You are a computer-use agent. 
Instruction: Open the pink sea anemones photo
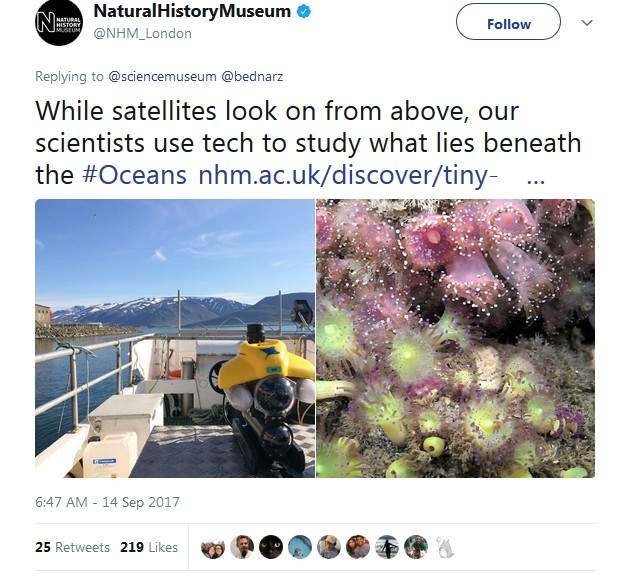[x=455, y=338]
